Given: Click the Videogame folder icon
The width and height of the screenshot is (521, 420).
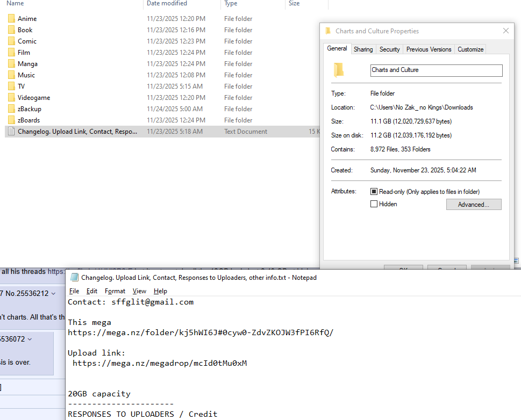Looking at the screenshot, I should [x=11, y=98].
